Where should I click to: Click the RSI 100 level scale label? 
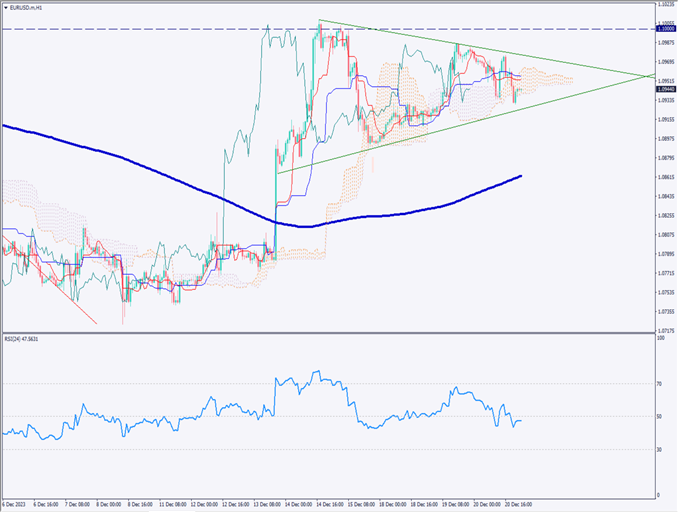(660, 338)
